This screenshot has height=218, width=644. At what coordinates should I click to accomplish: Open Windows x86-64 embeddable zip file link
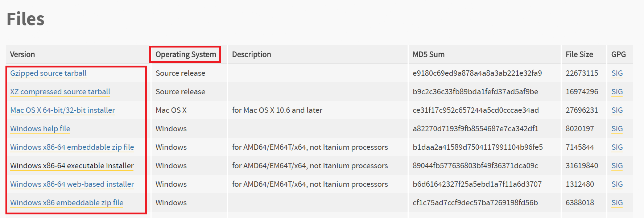72,147
